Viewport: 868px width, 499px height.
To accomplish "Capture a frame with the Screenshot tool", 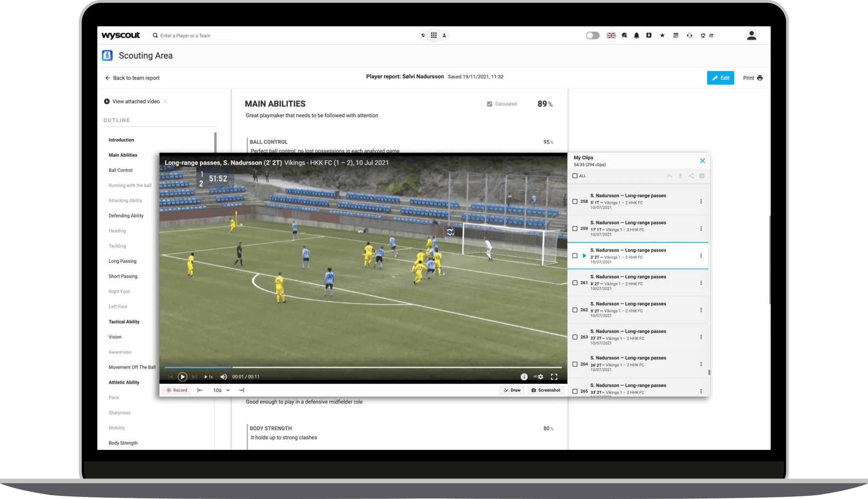I will click(x=546, y=390).
